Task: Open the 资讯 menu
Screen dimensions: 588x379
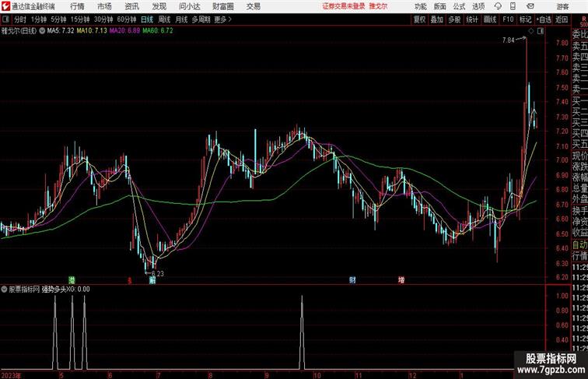Action: [x=131, y=6]
